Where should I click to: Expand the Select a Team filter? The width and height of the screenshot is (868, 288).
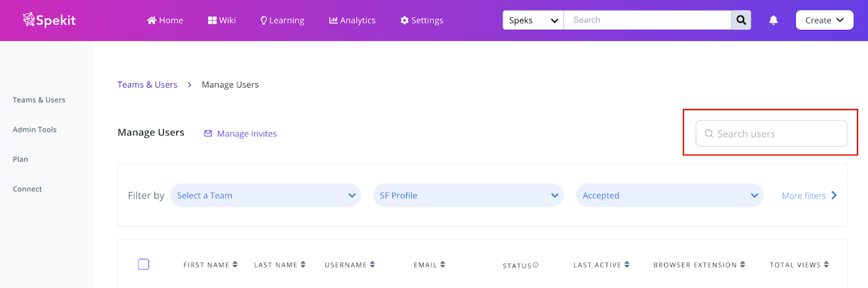pyautogui.click(x=266, y=196)
